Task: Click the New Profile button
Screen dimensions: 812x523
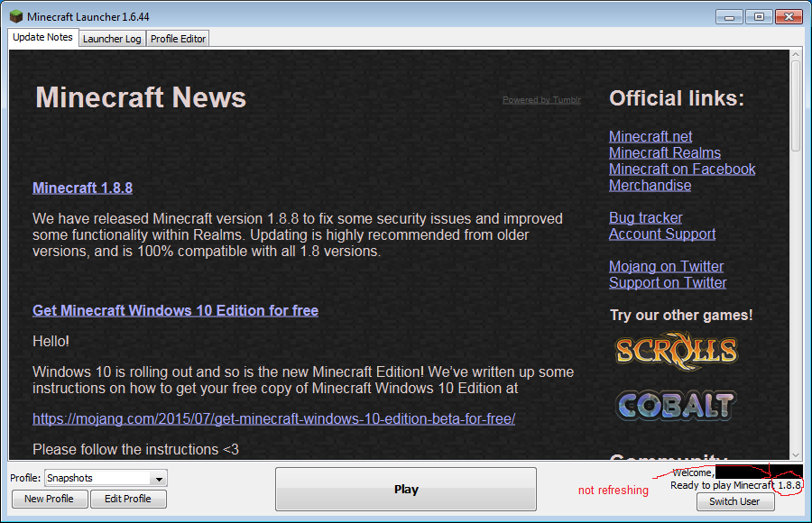Action: (x=50, y=499)
